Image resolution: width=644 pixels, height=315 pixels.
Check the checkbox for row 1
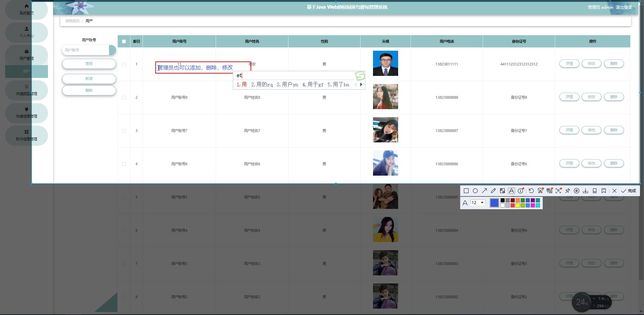pyautogui.click(x=124, y=64)
